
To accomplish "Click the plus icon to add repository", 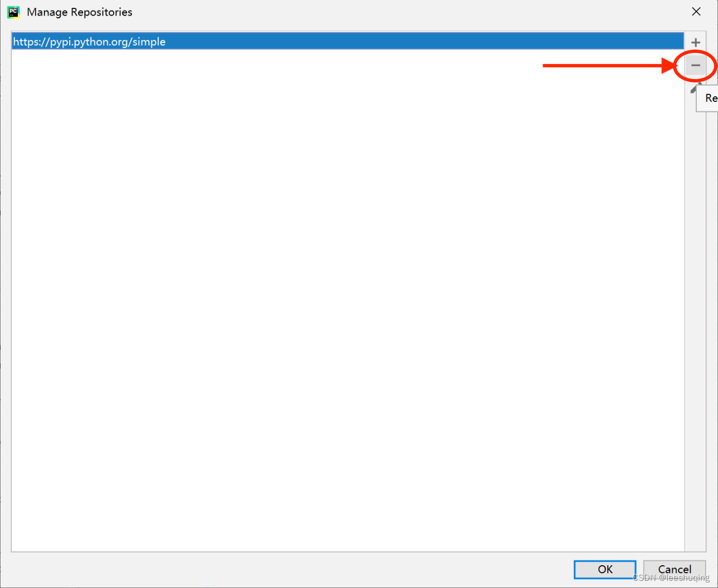I will click(695, 42).
